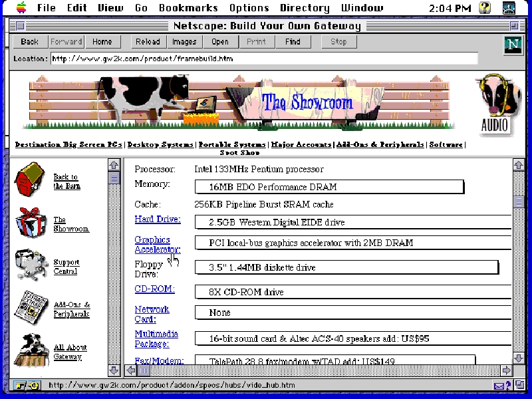Image resolution: width=532 pixels, height=399 pixels.
Task: Open the Bookmarks menu
Action: (188, 7)
